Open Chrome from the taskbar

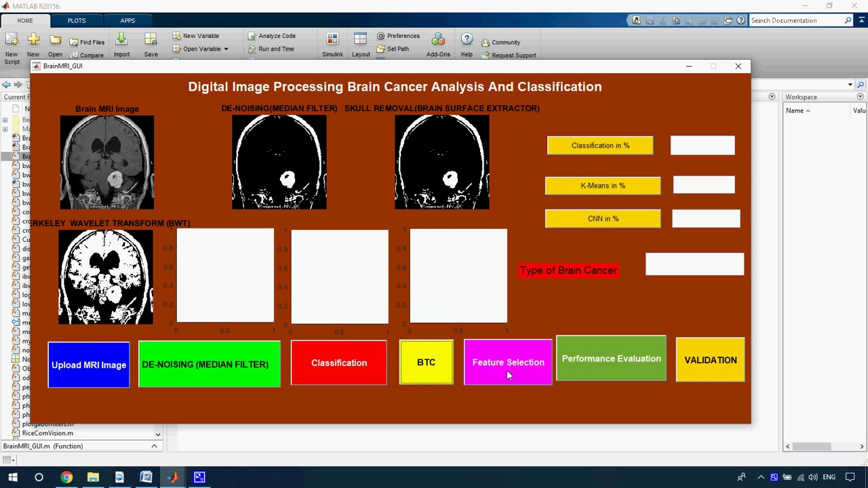(66, 477)
